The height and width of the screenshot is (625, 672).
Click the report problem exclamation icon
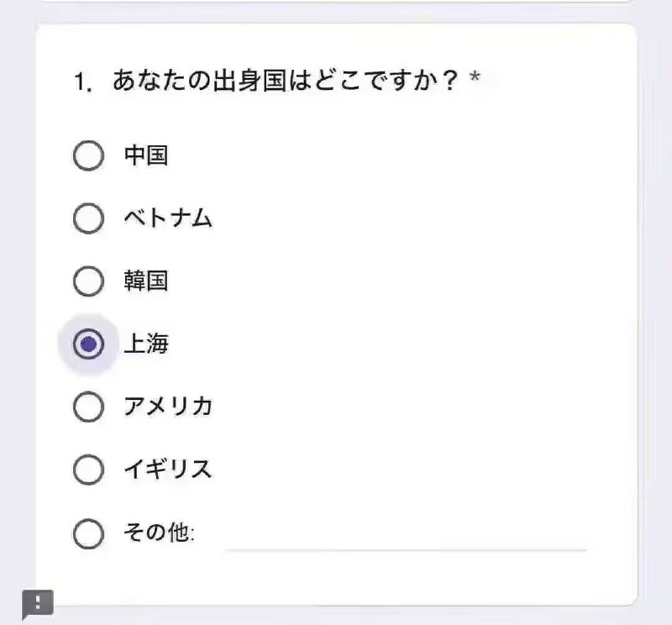pos(38,603)
